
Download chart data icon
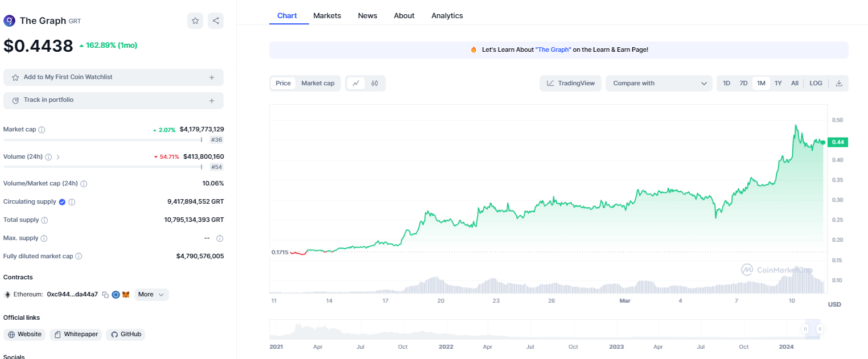[x=838, y=83]
